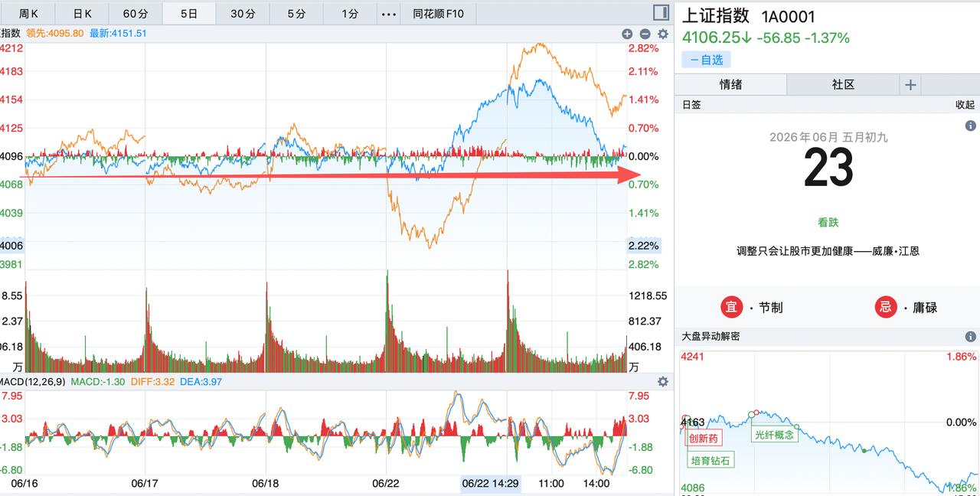Click the 2026年06月 五月初九 date line

click(828, 138)
